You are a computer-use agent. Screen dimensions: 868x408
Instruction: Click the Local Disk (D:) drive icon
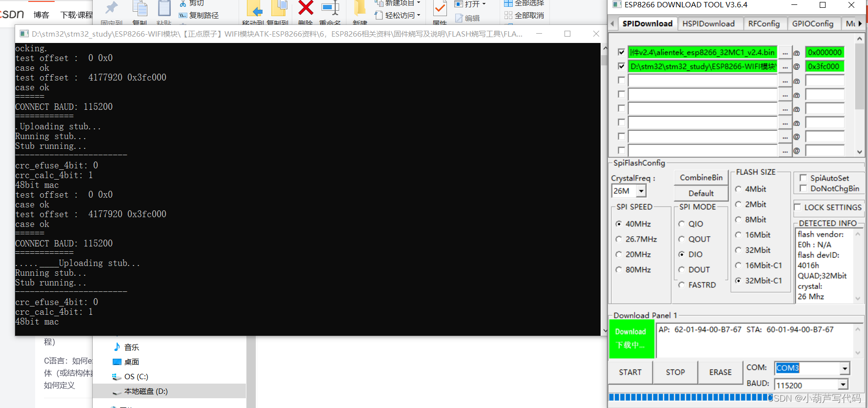click(x=117, y=391)
